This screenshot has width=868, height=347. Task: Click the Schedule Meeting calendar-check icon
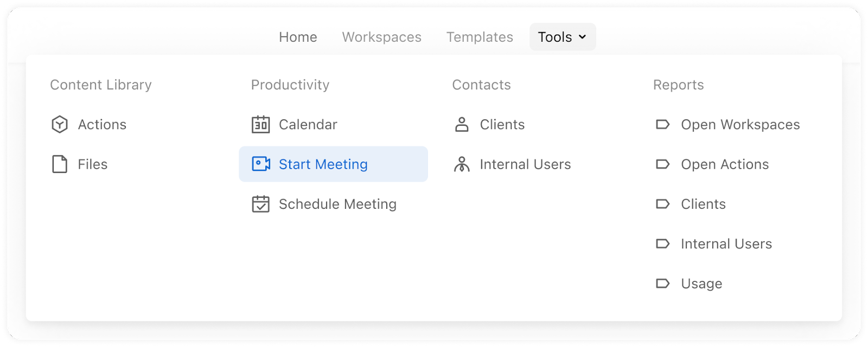pyautogui.click(x=260, y=204)
